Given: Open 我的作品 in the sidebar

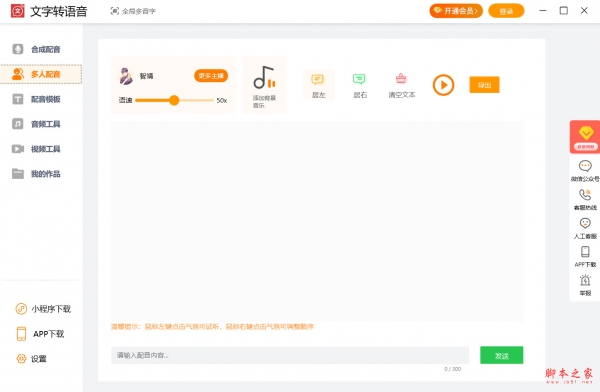Looking at the screenshot, I should click(36, 174).
